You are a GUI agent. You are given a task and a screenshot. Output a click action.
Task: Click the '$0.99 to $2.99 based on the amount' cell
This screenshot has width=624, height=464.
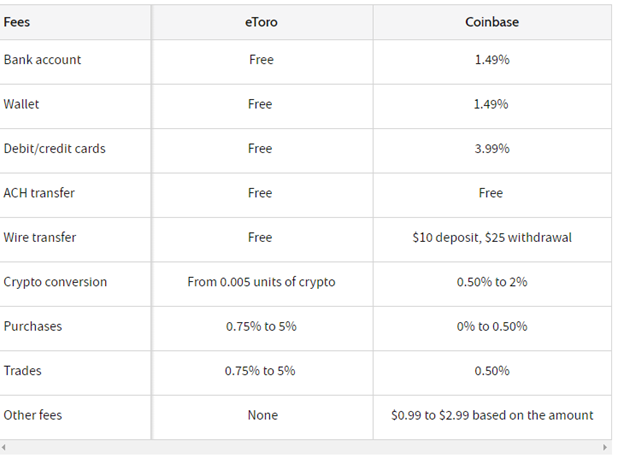pos(492,415)
